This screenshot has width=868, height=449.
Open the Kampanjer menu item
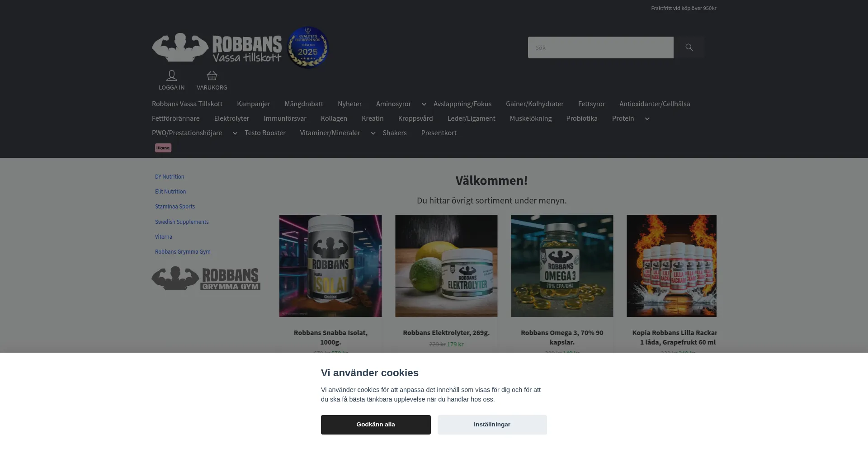pos(254,104)
